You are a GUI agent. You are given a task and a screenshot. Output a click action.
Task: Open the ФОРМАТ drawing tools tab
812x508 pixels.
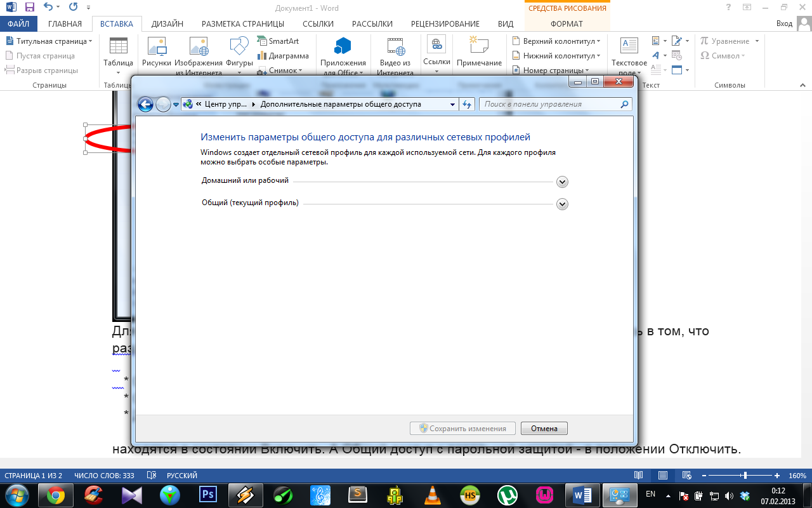[566, 24]
